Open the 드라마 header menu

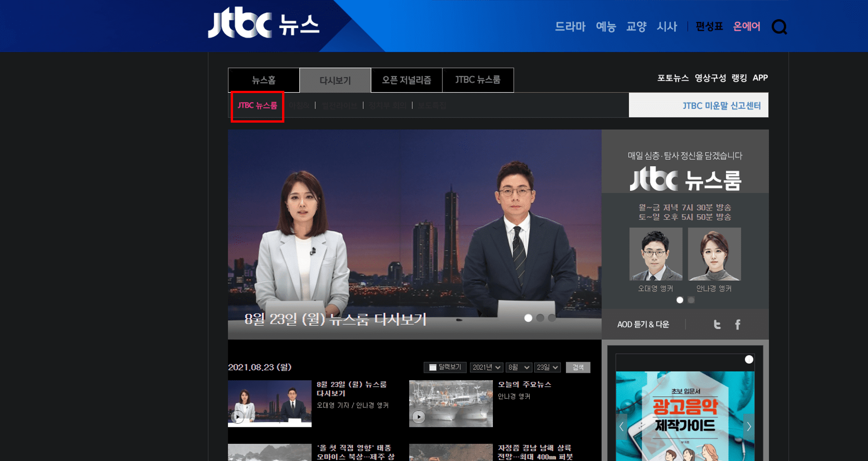(570, 26)
